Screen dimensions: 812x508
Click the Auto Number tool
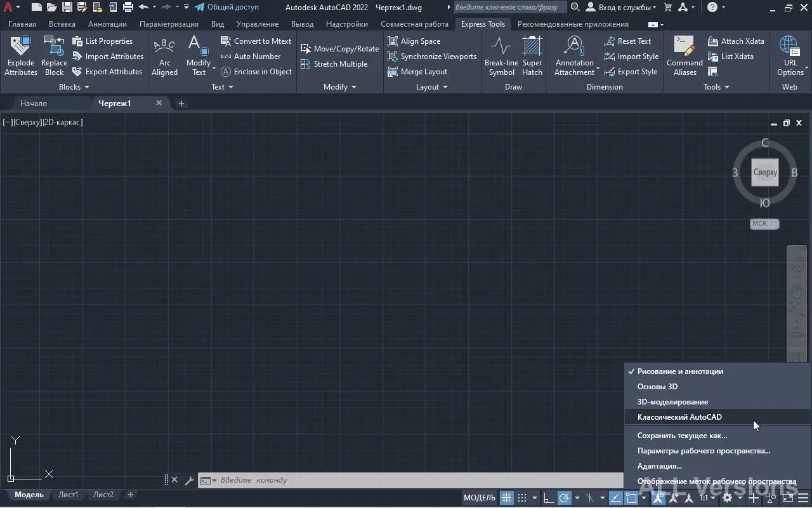pos(251,57)
